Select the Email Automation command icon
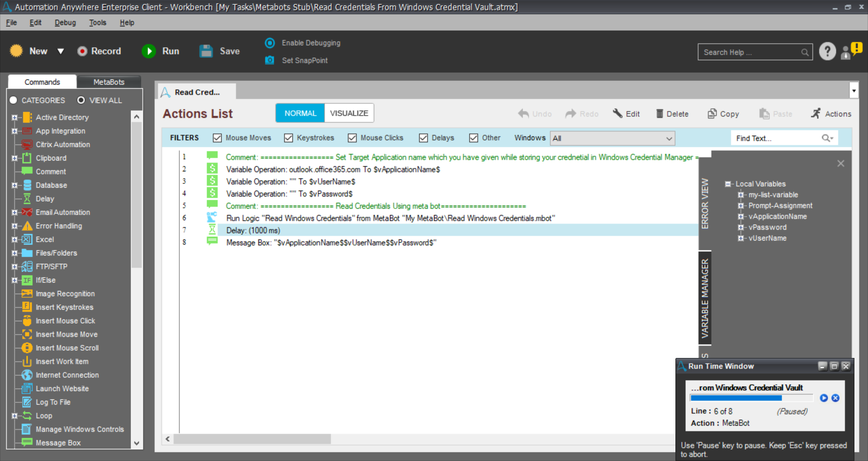 [x=27, y=212]
